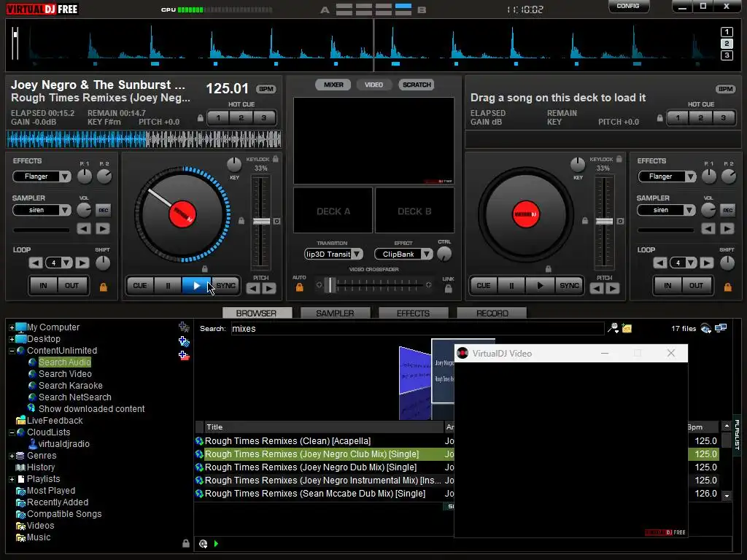Click the search options magnifier icon
This screenshot has width=747, height=560.
[x=613, y=328]
